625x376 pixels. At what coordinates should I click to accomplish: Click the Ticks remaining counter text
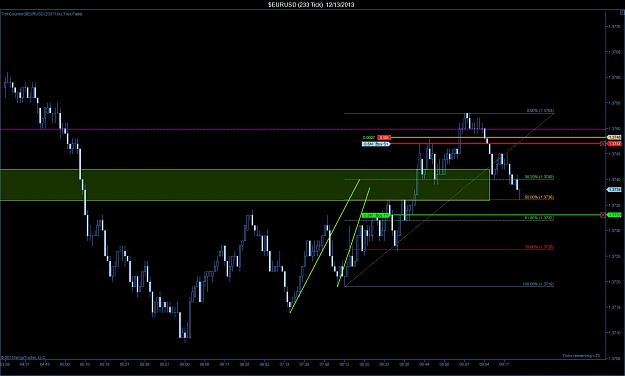click(581, 355)
